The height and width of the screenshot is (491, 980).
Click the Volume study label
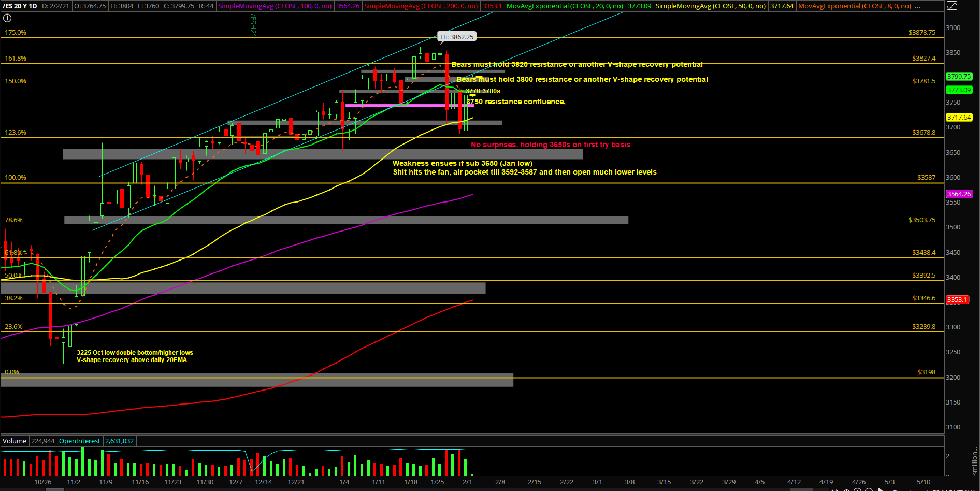point(15,441)
